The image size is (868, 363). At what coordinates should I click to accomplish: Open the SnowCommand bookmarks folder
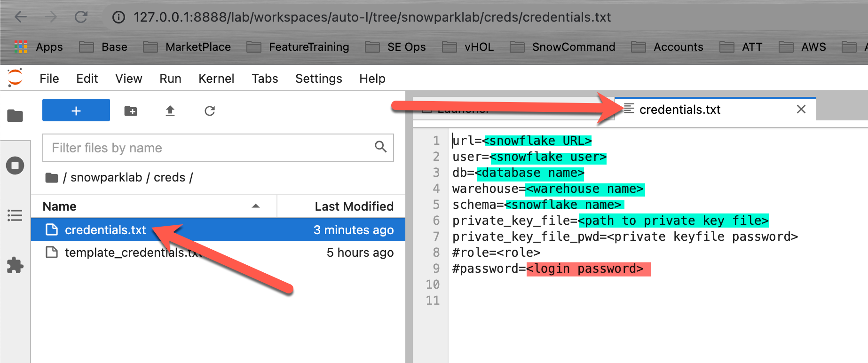[x=573, y=47]
